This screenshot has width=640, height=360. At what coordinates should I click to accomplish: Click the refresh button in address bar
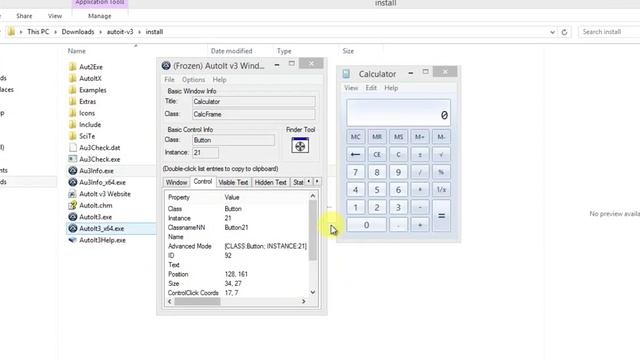tap(564, 32)
